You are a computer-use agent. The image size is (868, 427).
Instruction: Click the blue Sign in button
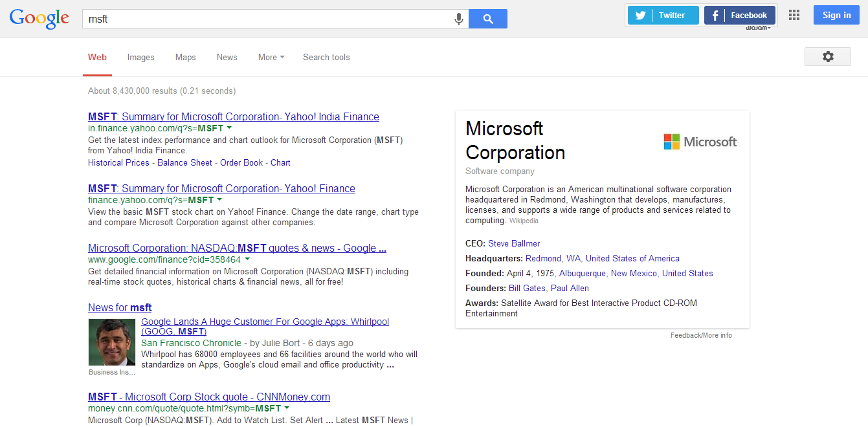[836, 16]
